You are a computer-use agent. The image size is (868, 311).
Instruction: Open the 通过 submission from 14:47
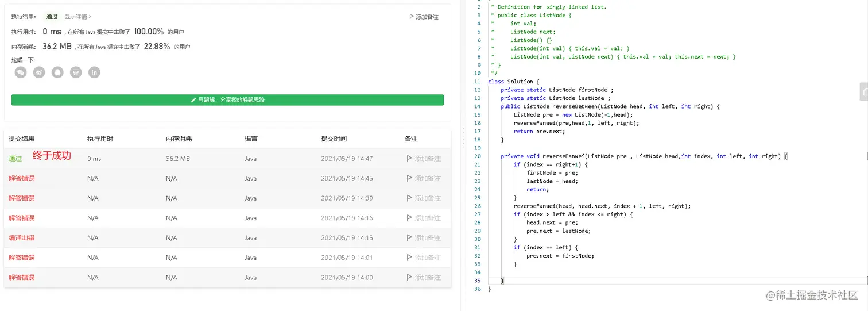tap(15, 159)
